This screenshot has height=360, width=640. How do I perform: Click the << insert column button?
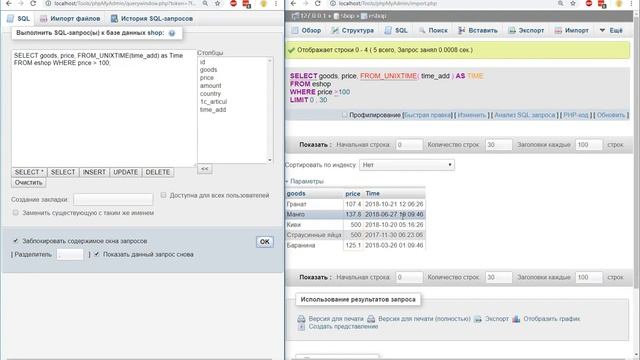point(204,169)
